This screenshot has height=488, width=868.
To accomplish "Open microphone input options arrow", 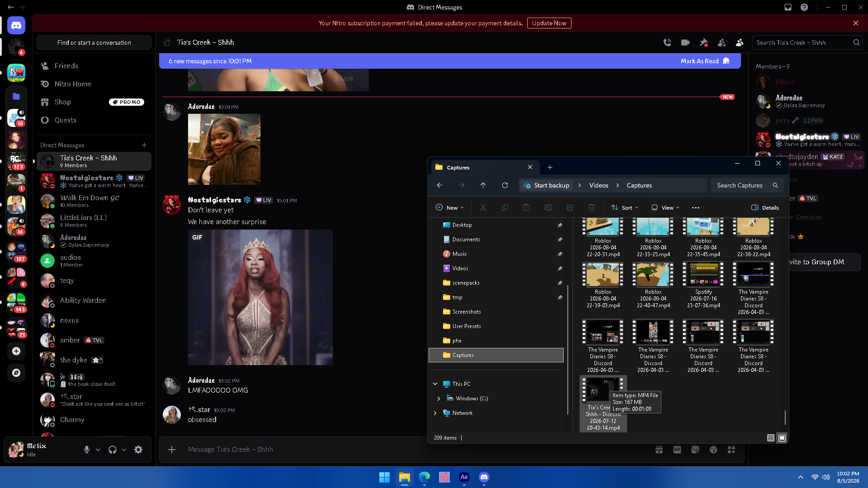I will tap(98, 450).
